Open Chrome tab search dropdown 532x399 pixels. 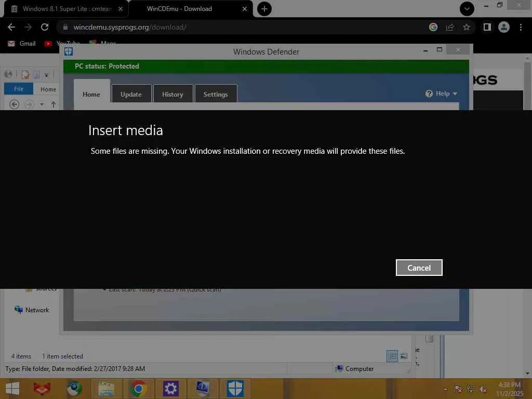coord(467,9)
